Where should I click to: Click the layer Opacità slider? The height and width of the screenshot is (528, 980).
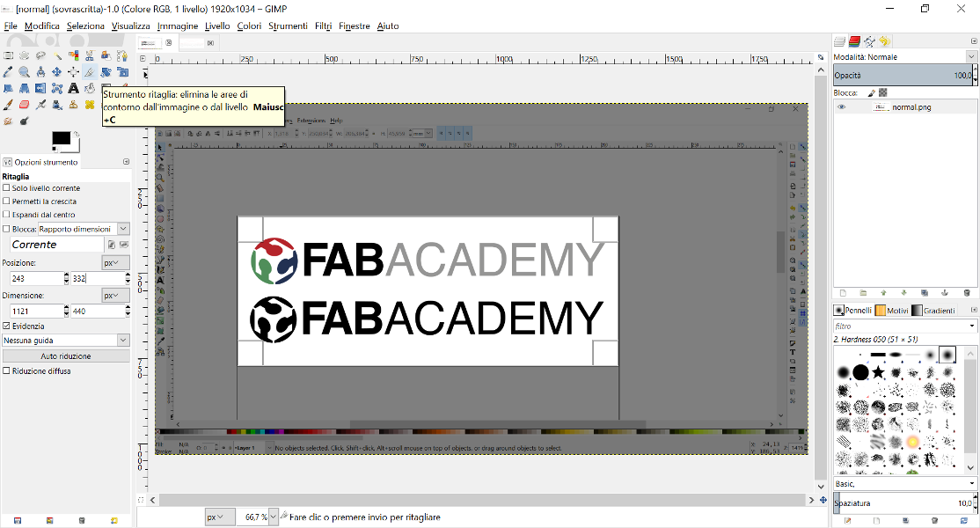pos(903,75)
